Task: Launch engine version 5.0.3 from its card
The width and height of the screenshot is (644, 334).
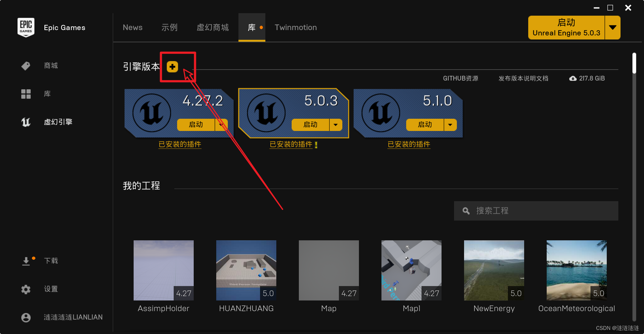Action: click(310, 125)
